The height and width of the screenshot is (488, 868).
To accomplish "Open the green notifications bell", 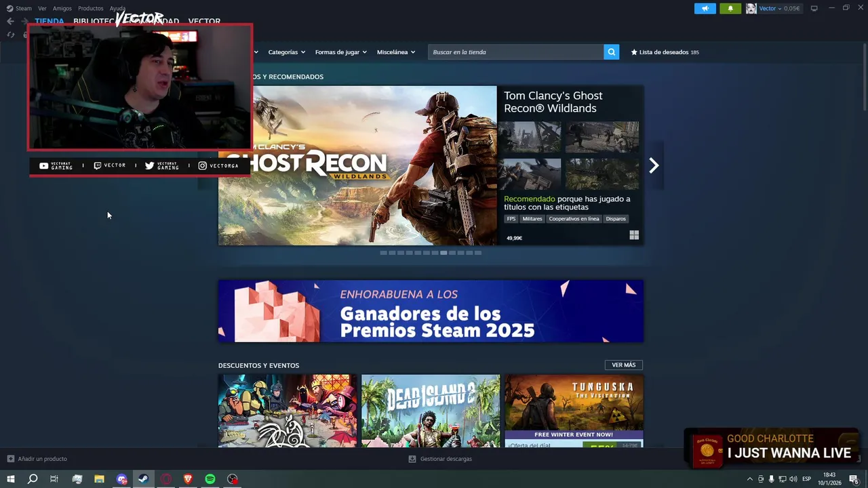I will [x=730, y=8].
